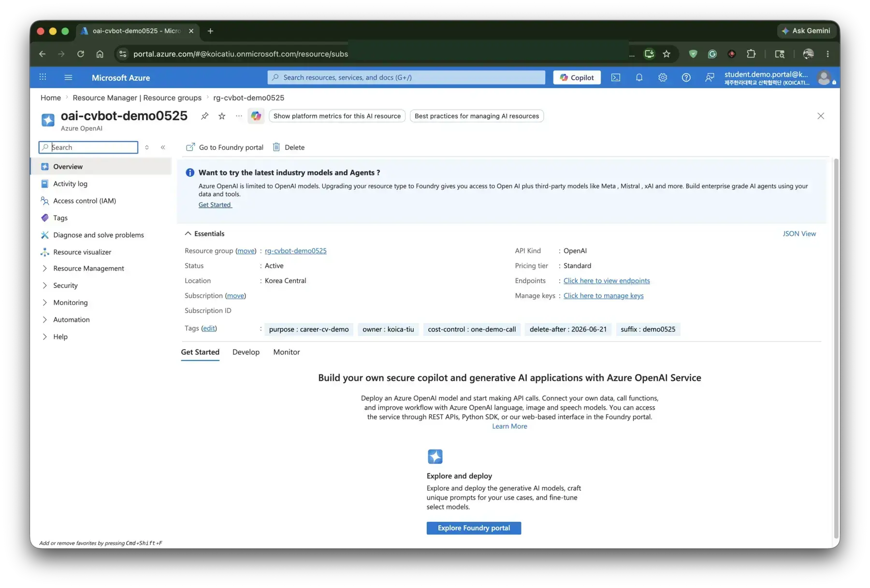Open the browser profile avatar

pyautogui.click(x=808, y=54)
